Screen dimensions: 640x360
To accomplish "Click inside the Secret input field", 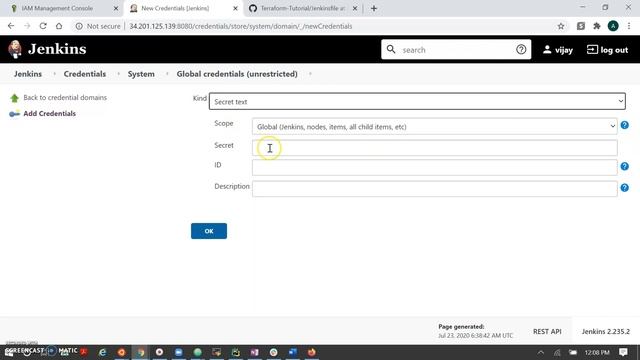I will click(435, 148).
